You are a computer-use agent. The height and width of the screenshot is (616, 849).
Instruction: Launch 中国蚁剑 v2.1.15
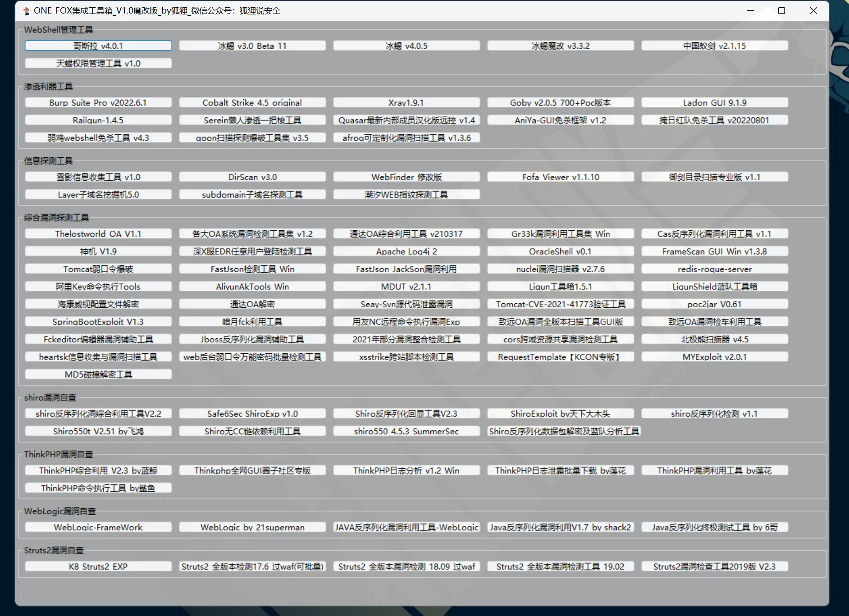point(715,46)
